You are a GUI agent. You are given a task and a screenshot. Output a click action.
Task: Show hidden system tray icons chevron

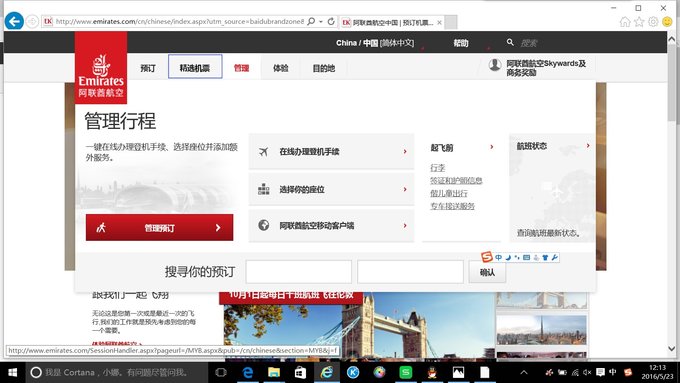524,372
